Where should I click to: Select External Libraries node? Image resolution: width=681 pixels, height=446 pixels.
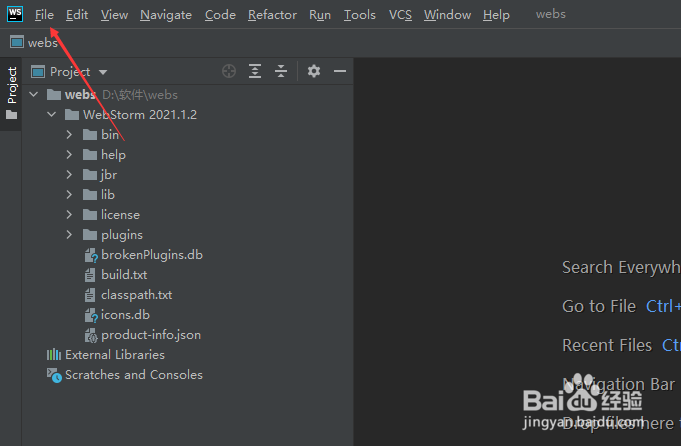pyautogui.click(x=115, y=355)
